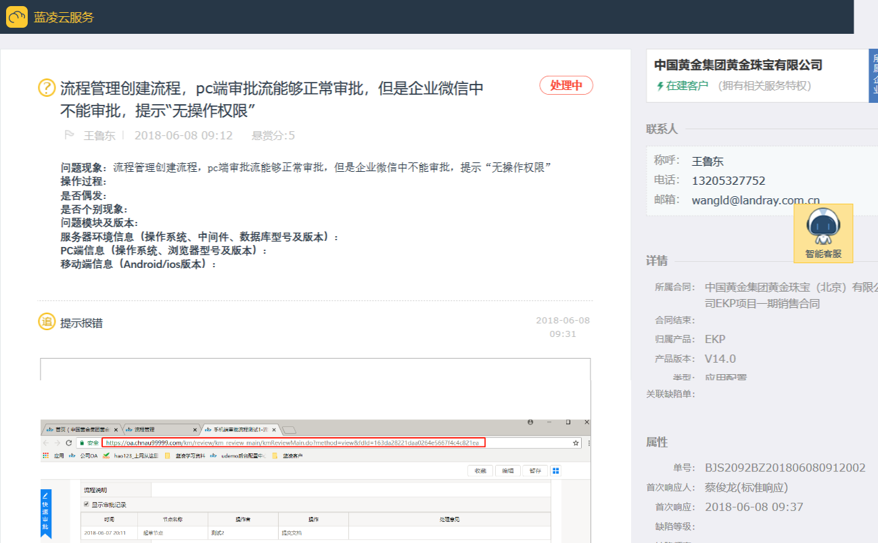Screen dimensions: 878x543
Task: Click first responder 蔡俊龙(标准响应)
Action: tap(746, 488)
